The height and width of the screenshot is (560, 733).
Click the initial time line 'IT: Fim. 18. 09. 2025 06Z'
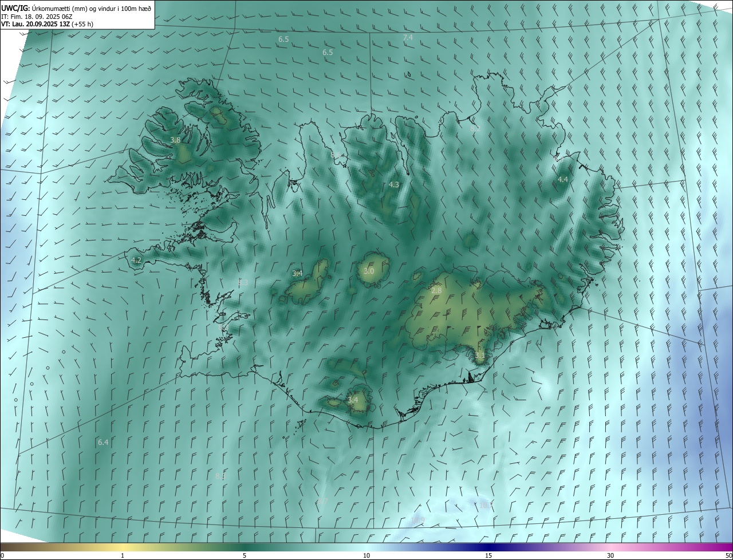pos(36,15)
